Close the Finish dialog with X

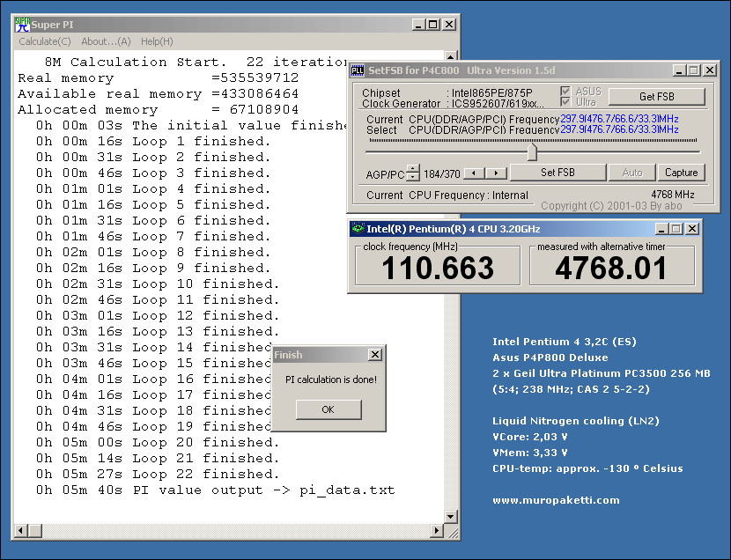click(374, 355)
